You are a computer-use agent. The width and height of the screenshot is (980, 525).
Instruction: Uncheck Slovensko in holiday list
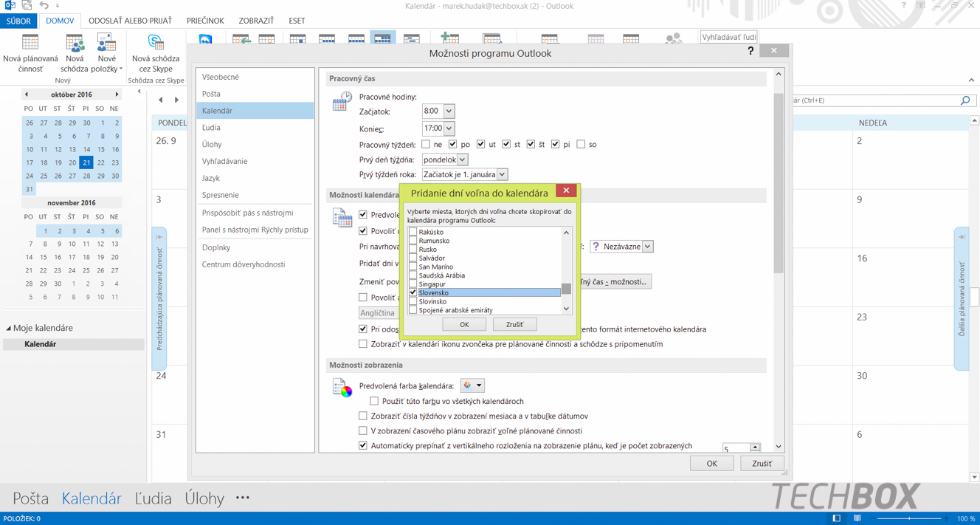413,293
